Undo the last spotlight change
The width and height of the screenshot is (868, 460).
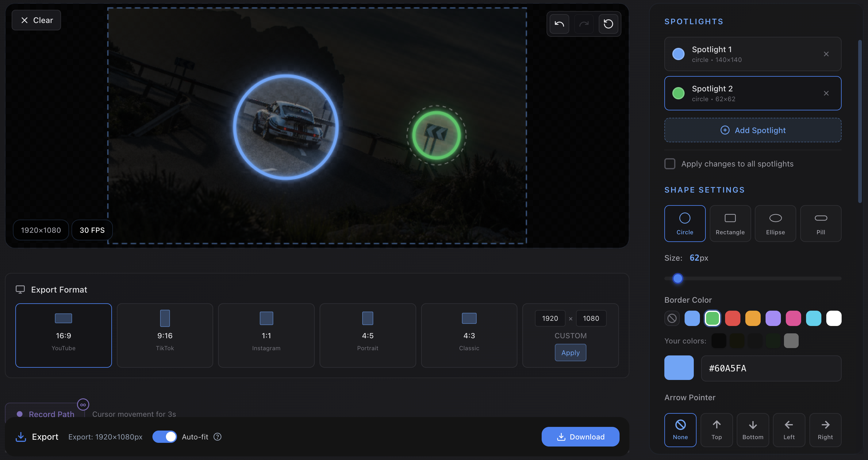[x=559, y=24]
